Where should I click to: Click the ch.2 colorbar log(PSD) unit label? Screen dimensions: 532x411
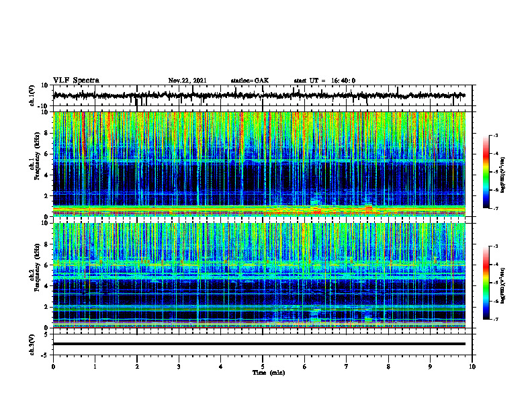point(503,285)
